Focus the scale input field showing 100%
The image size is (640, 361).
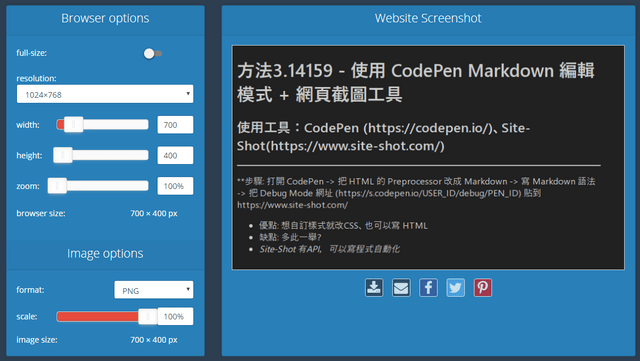[175, 316]
